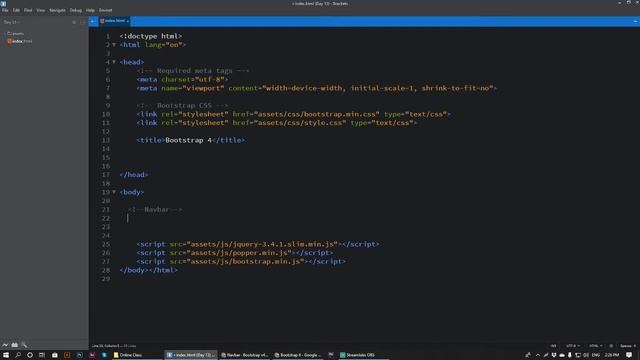Click the volume tray icon
This screenshot has width=640, height=360.
click(x=586, y=355)
